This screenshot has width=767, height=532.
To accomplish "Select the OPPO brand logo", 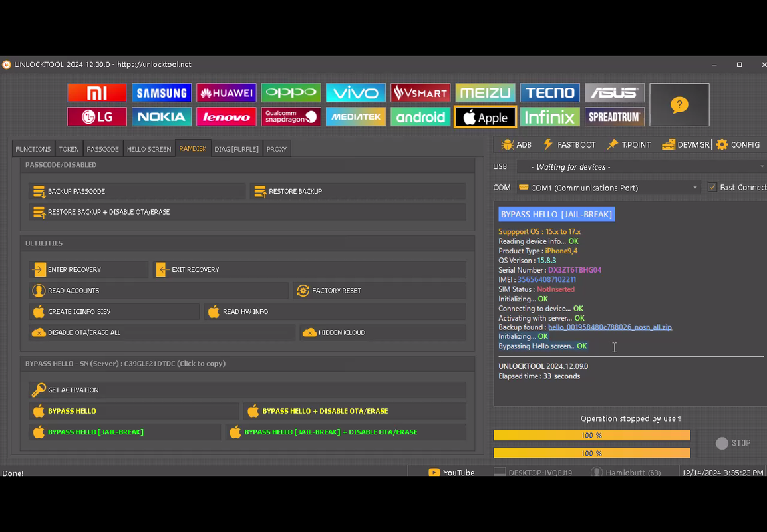I will point(291,93).
